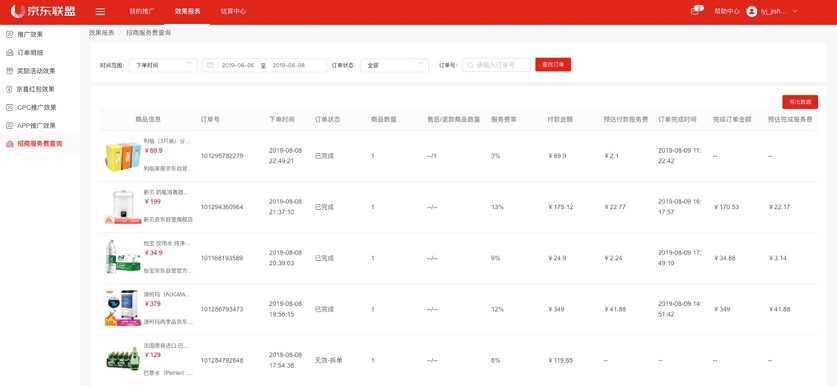Click the 无效-拆单 order status
This screenshot has height=386, width=837.
(329, 360)
